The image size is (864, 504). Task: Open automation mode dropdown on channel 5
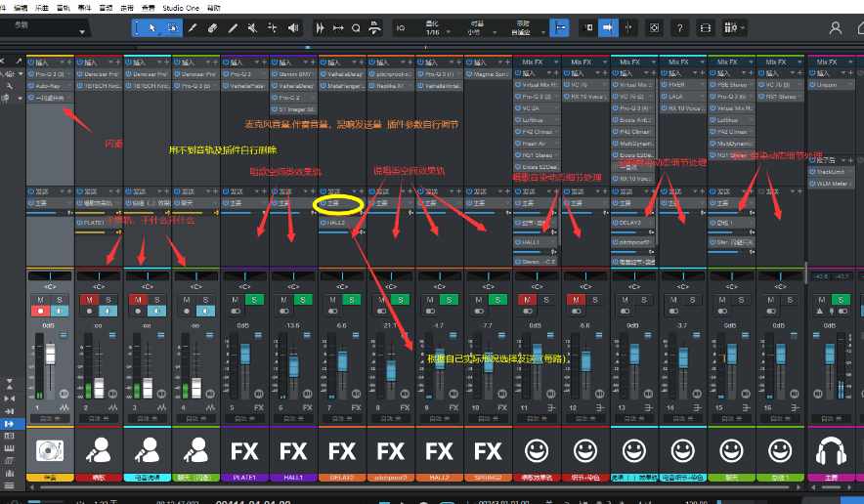(x=244, y=418)
